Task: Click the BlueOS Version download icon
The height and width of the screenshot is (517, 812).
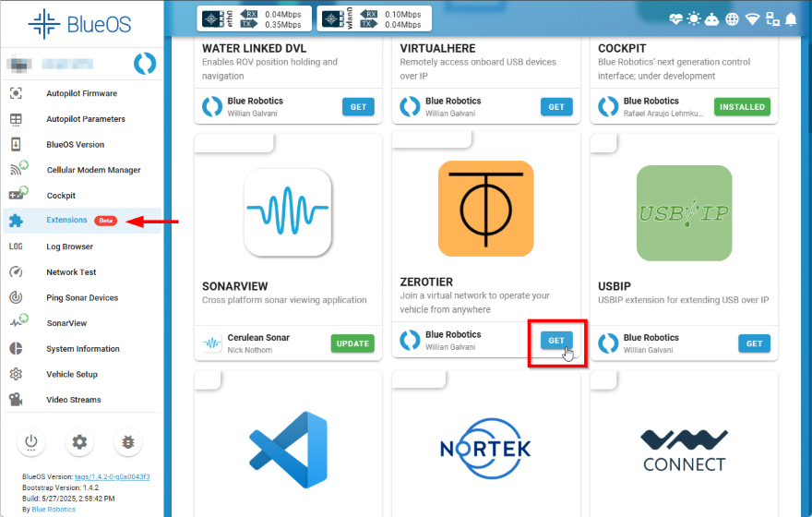Action: click(16, 144)
